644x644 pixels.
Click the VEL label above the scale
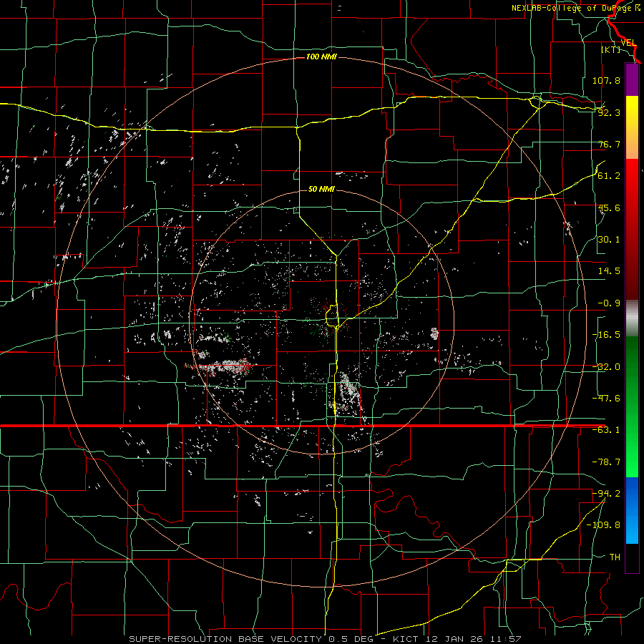[x=629, y=43]
